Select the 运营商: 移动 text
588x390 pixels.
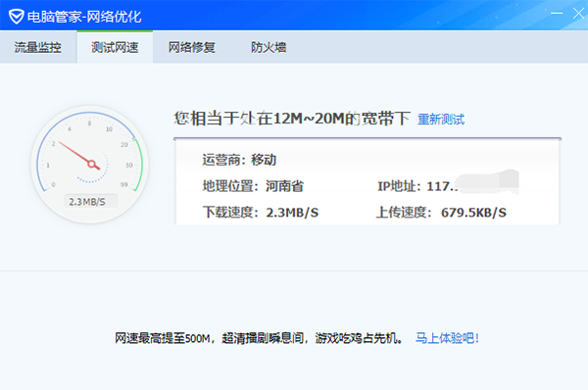[x=239, y=160]
